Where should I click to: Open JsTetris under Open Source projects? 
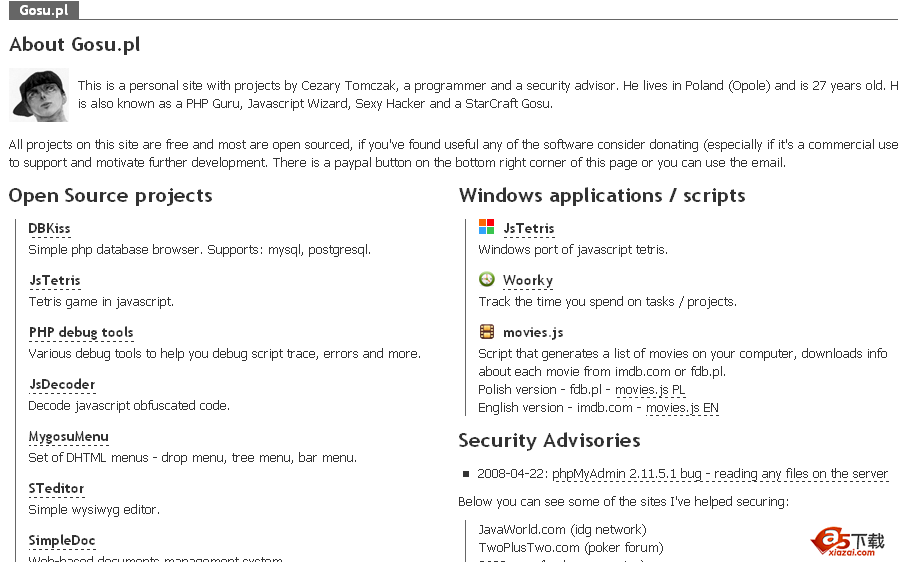click(x=54, y=281)
